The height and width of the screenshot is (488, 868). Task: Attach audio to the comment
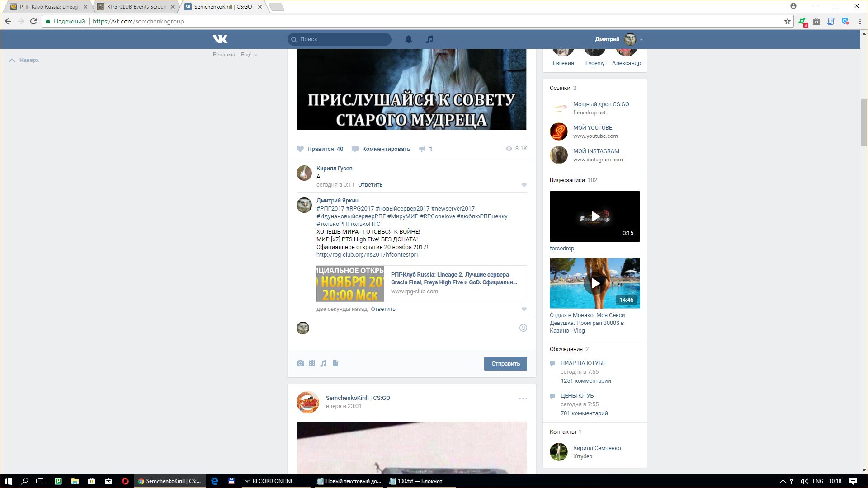[324, 363]
